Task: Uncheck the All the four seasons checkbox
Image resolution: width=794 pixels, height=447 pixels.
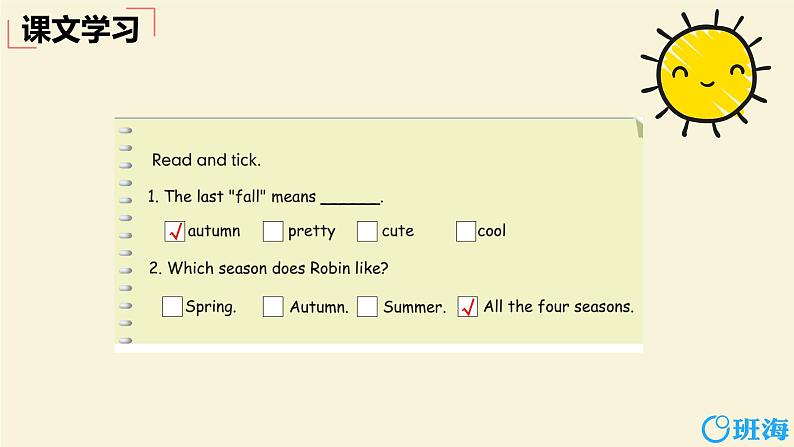Action: pos(467,306)
